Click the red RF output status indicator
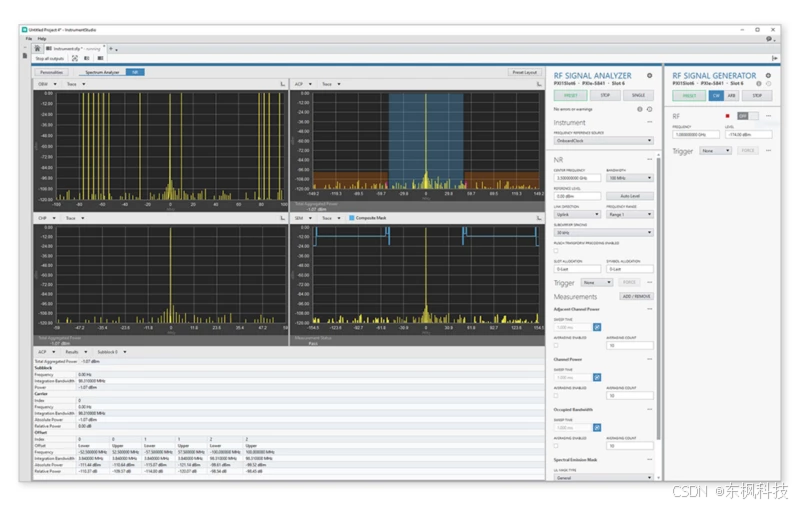Image resolution: width=800 pixels, height=507 pixels. [727, 116]
